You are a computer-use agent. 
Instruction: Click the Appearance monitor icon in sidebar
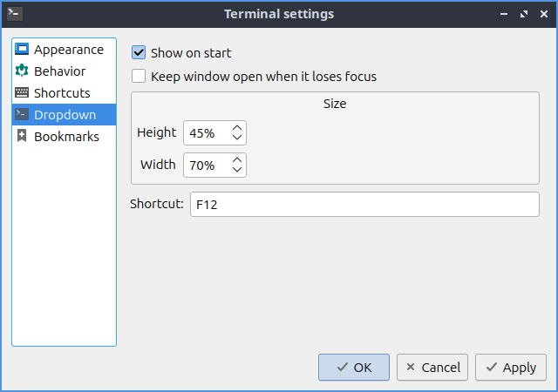(x=23, y=50)
